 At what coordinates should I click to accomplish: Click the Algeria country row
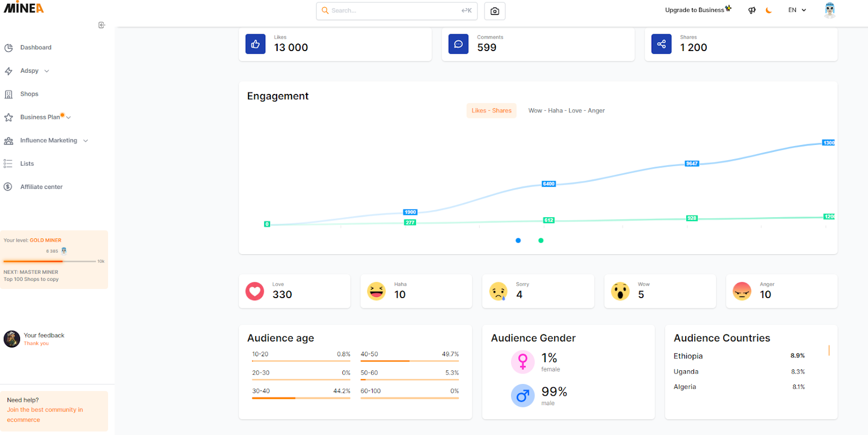pyautogui.click(x=739, y=387)
